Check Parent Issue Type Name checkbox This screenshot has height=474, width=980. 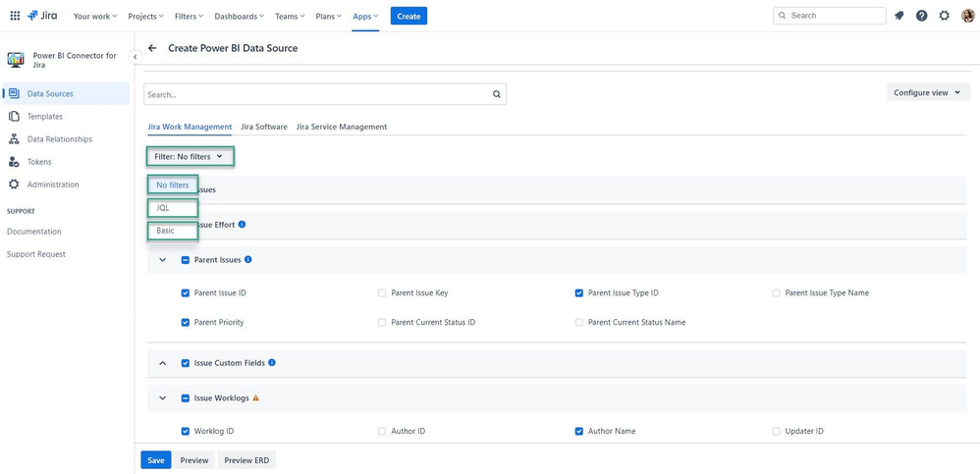[x=777, y=292]
